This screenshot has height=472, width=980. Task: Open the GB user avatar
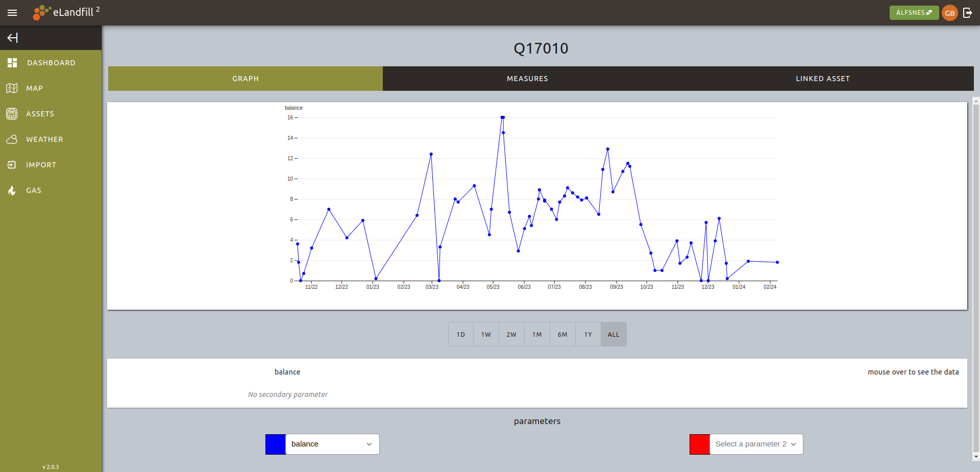coord(949,13)
